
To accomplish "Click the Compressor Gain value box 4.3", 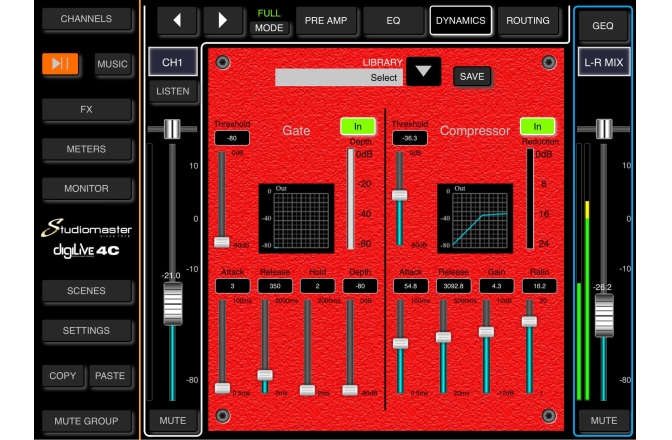I will coord(496,286).
